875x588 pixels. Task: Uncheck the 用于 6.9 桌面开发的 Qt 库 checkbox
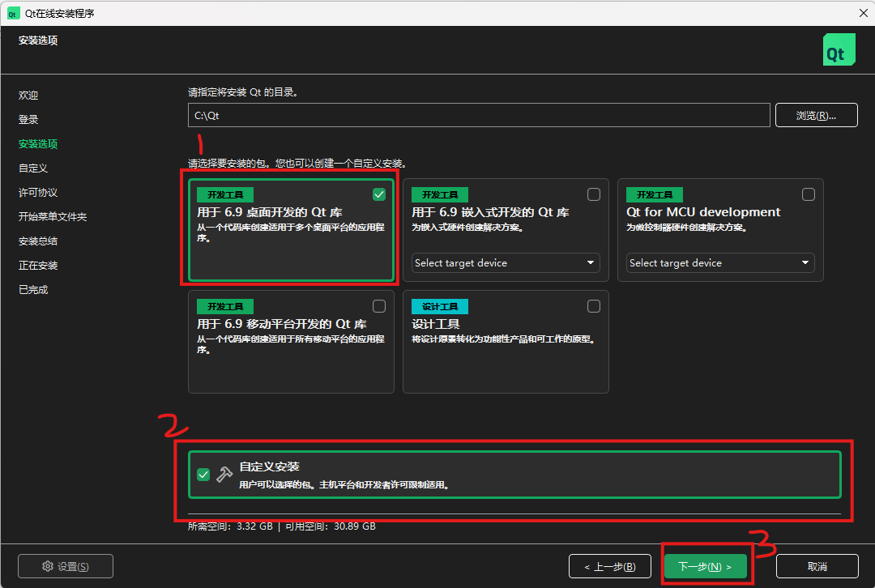pyautogui.click(x=379, y=194)
